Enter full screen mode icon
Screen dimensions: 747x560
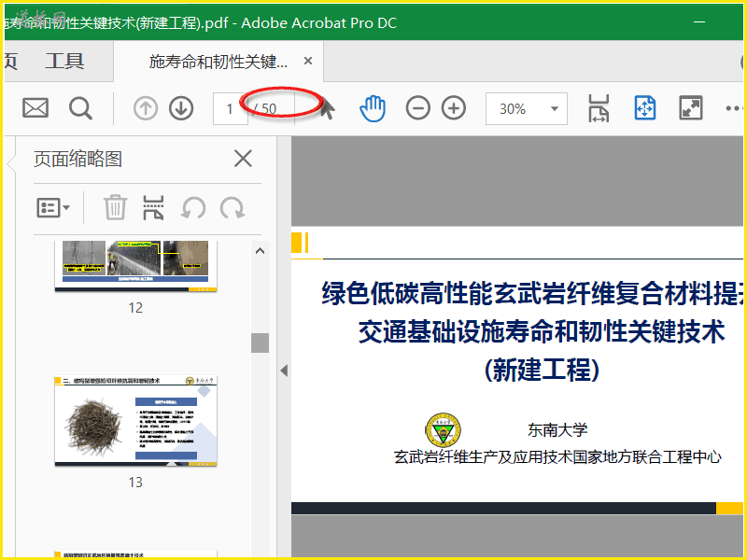tap(690, 108)
